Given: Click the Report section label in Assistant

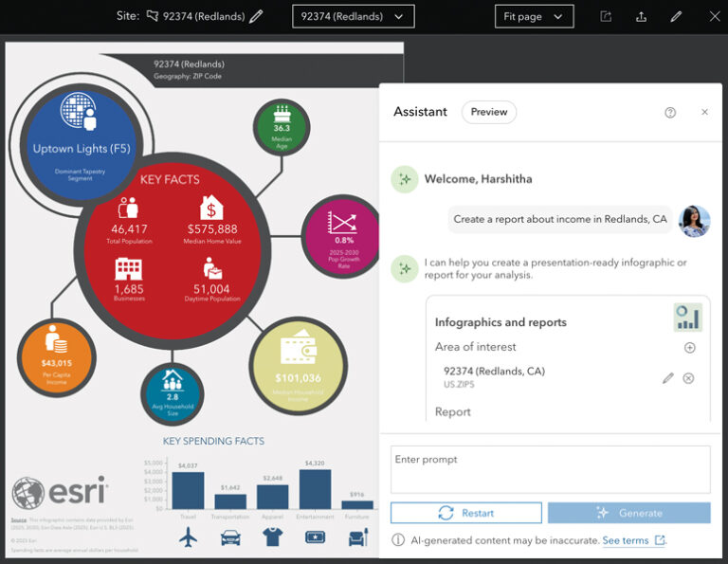Looking at the screenshot, I should pyautogui.click(x=453, y=411).
